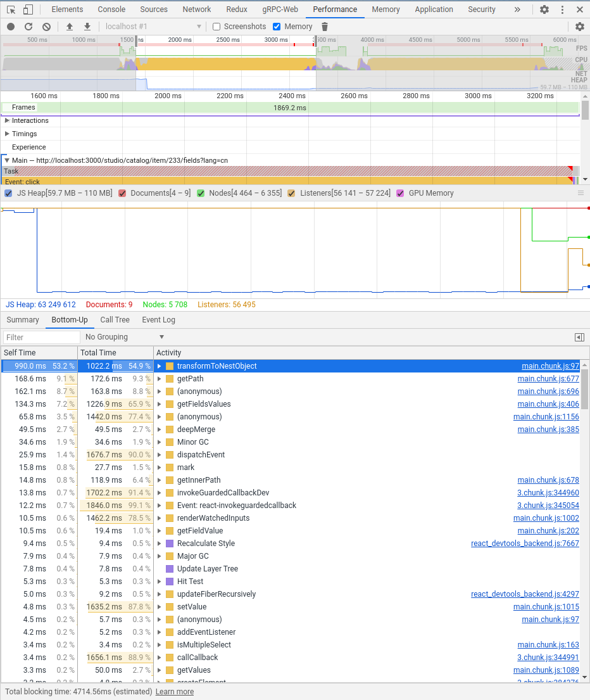590x700 pixels.
Task: Show more tabs with the double chevron
Action: [x=517, y=10]
